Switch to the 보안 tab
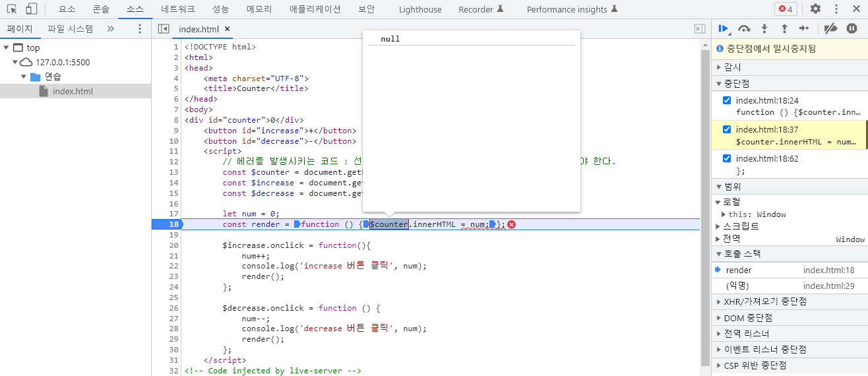Screen dimensions: 868x376 coord(366,9)
